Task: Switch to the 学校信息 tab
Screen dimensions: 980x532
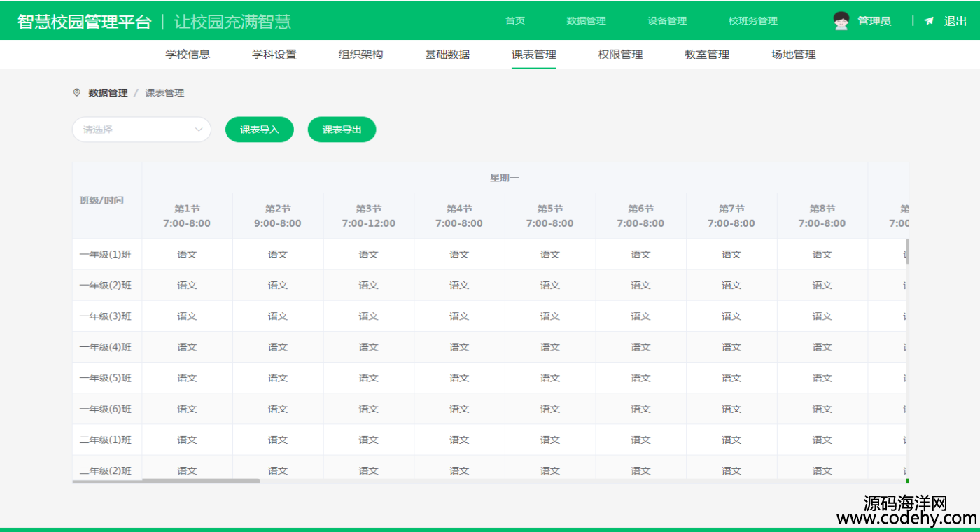Action: (x=188, y=55)
